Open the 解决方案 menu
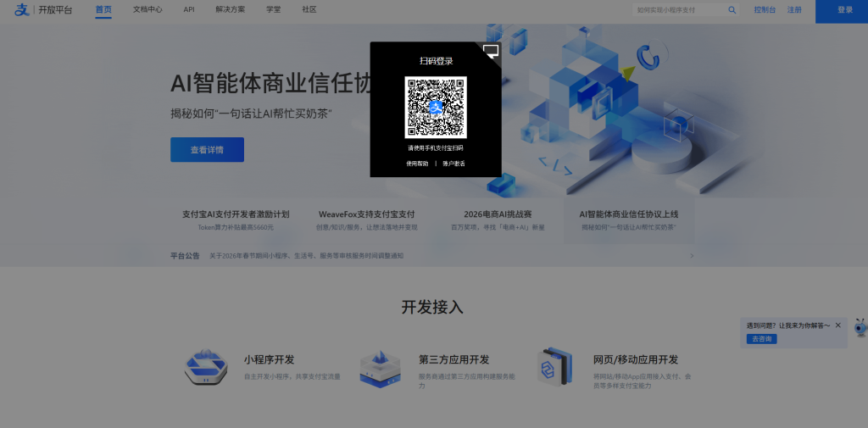The image size is (868, 428). [x=231, y=9]
